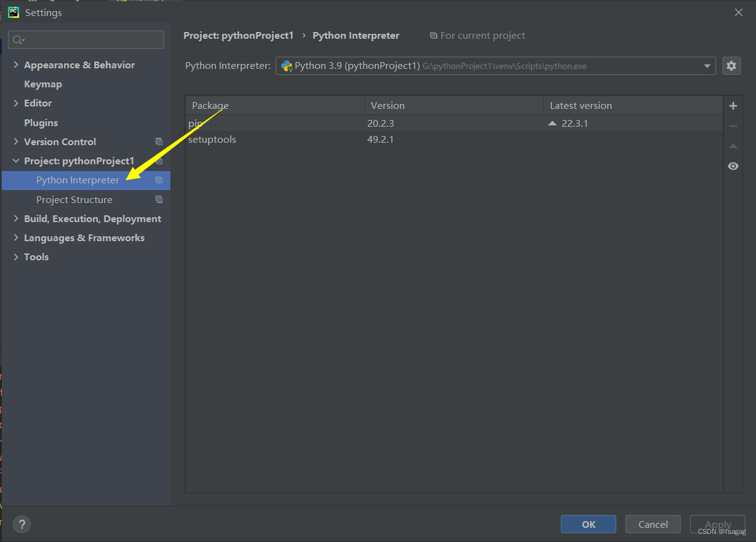
Task: Dismiss the dialog with Cancel
Action: point(653,524)
